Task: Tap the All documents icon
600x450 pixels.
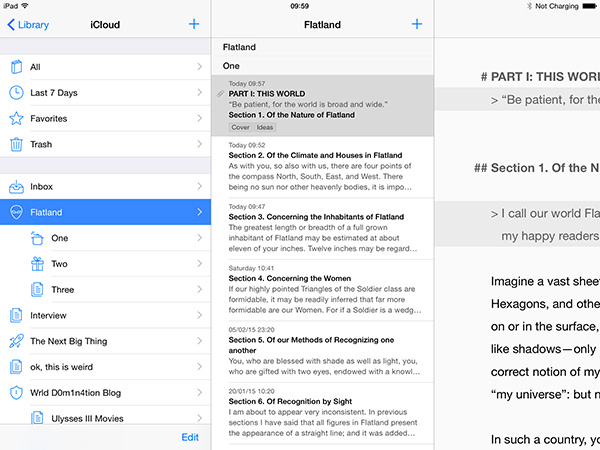Action: click(16, 67)
